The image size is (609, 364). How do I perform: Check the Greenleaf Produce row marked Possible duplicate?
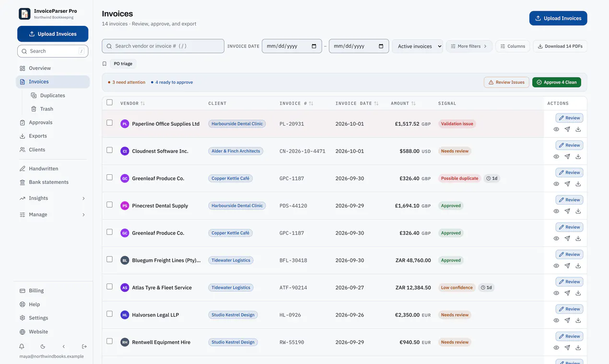coord(109,177)
